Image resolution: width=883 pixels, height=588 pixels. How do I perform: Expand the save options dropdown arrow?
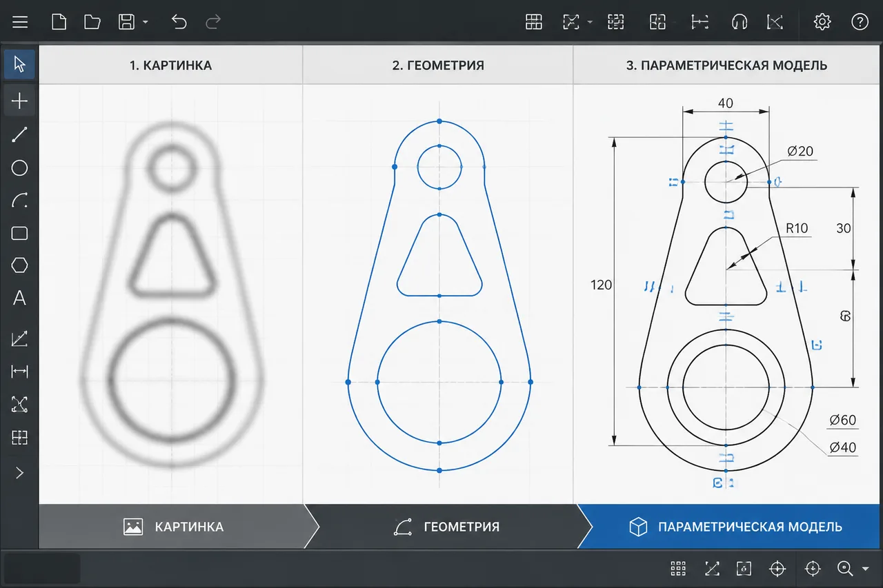click(146, 23)
